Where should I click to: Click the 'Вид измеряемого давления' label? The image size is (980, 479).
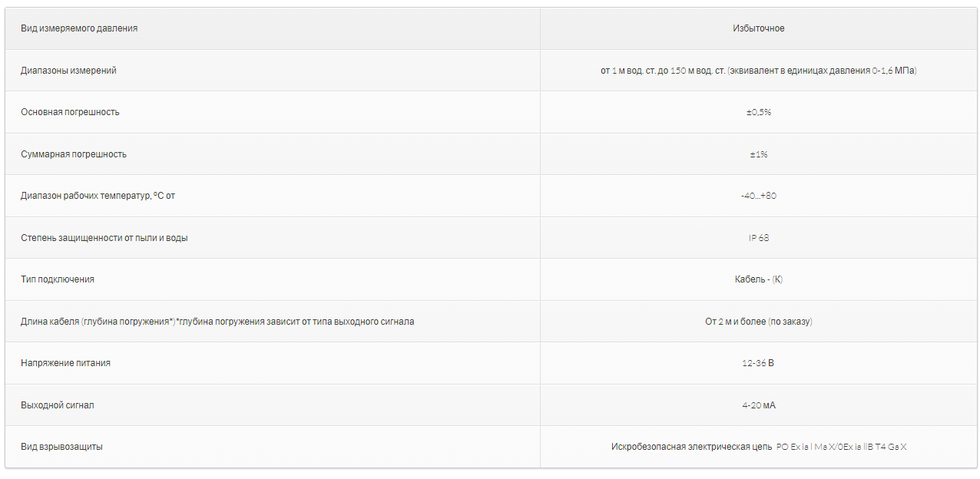click(x=79, y=28)
